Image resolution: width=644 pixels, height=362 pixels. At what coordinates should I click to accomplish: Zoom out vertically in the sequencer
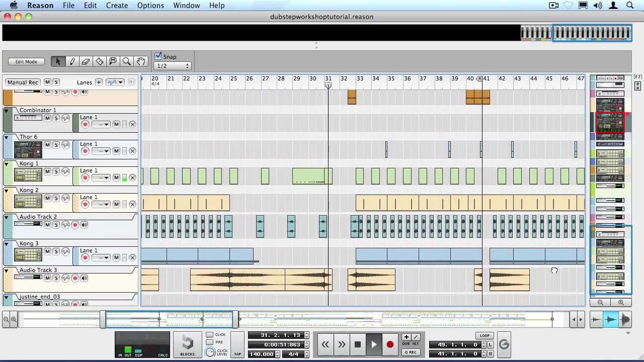tap(600, 302)
